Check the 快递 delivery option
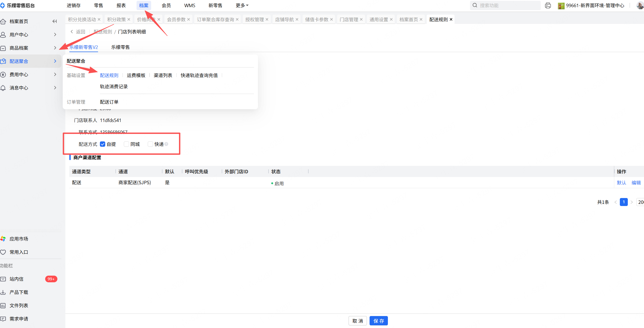Viewport: 644px width, 328px height. pos(150,144)
